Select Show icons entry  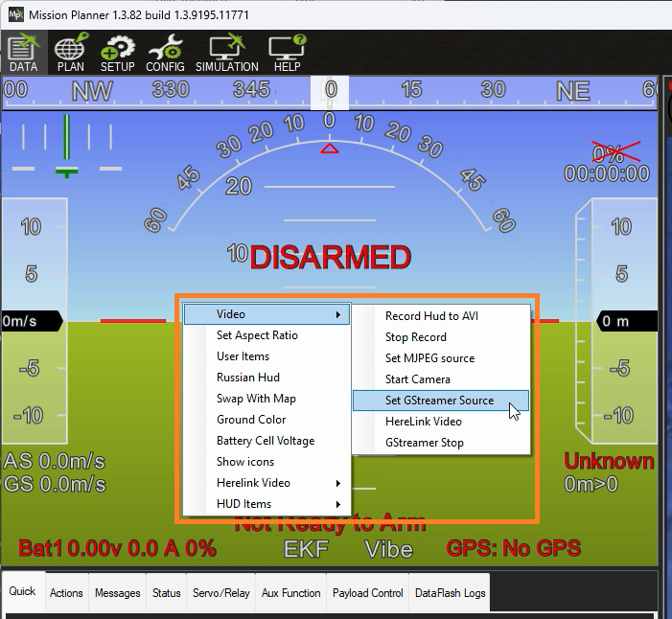[266, 462]
